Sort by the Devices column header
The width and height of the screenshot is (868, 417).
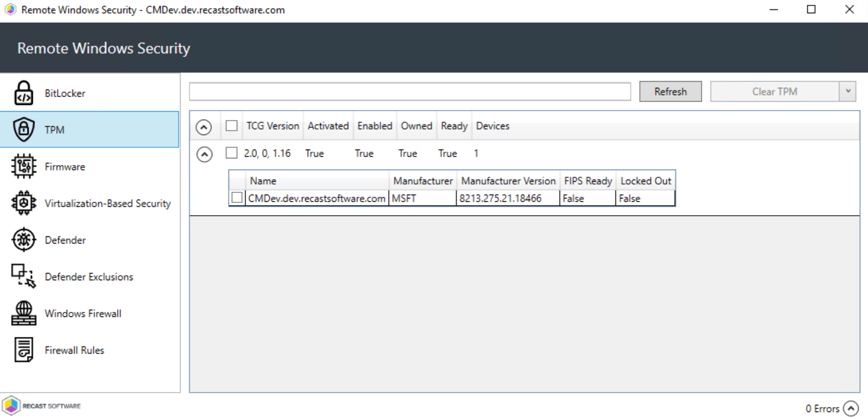pyautogui.click(x=493, y=126)
